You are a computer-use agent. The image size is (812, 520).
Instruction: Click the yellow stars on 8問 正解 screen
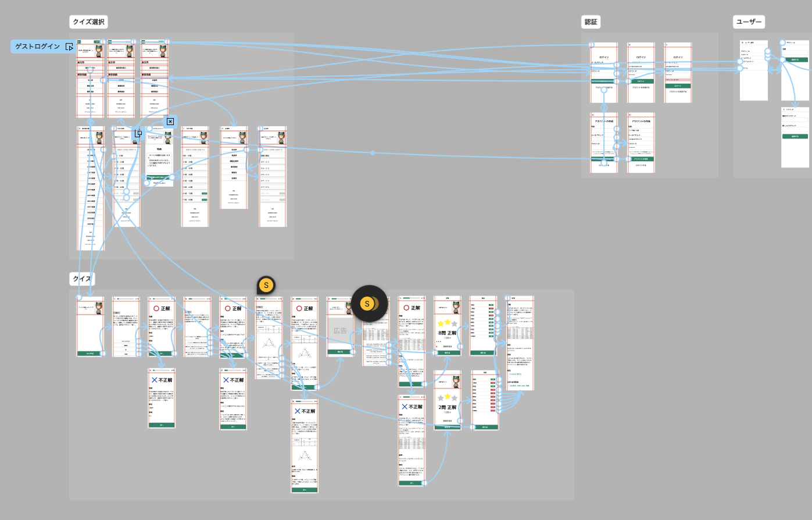click(x=447, y=323)
